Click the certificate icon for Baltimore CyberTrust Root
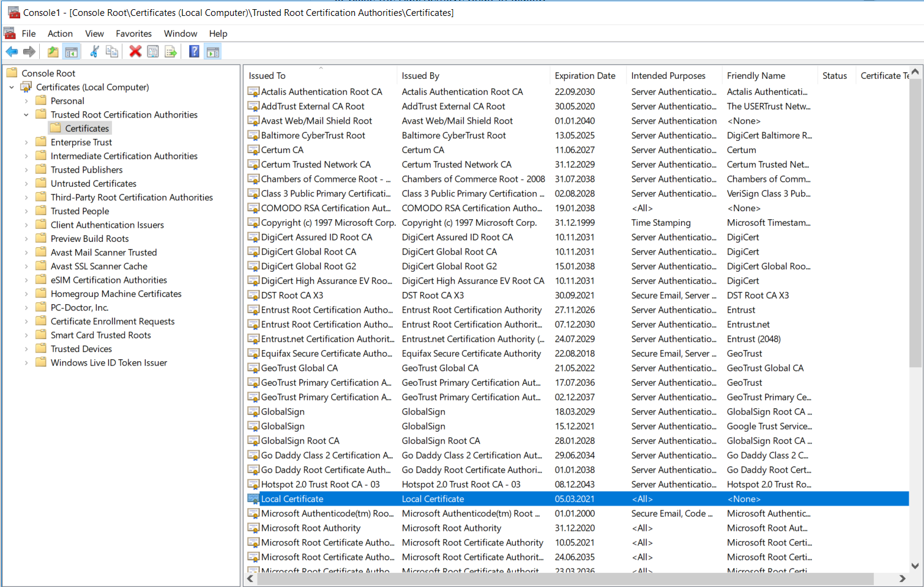This screenshot has width=924, height=587. [x=253, y=135]
